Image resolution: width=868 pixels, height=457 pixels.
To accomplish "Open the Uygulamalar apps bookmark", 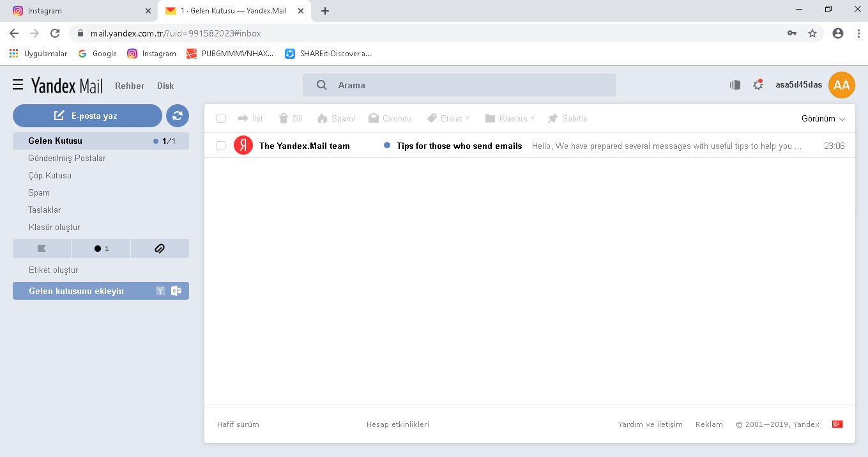I will pyautogui.click(x=38, y=54).
